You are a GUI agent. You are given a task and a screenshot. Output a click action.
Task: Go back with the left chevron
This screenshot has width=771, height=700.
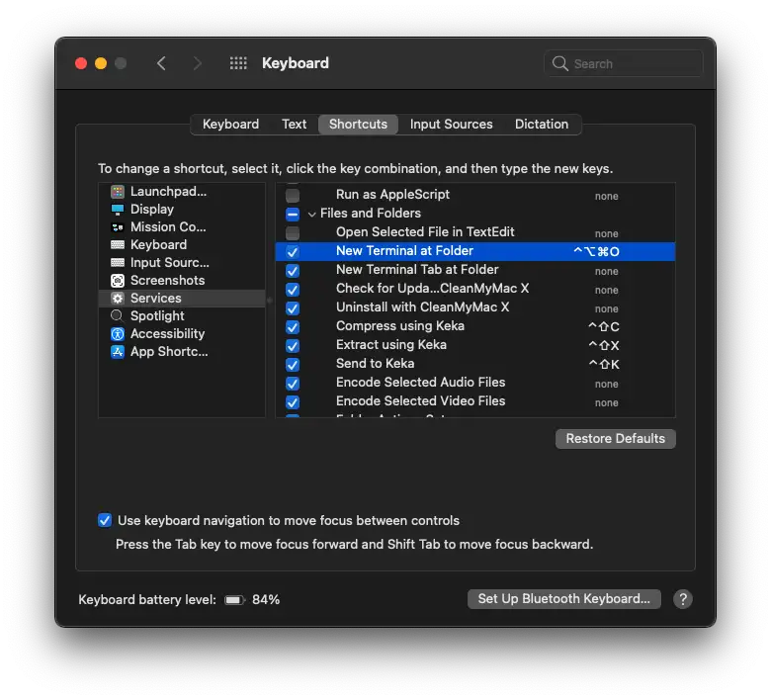(161, 63)
